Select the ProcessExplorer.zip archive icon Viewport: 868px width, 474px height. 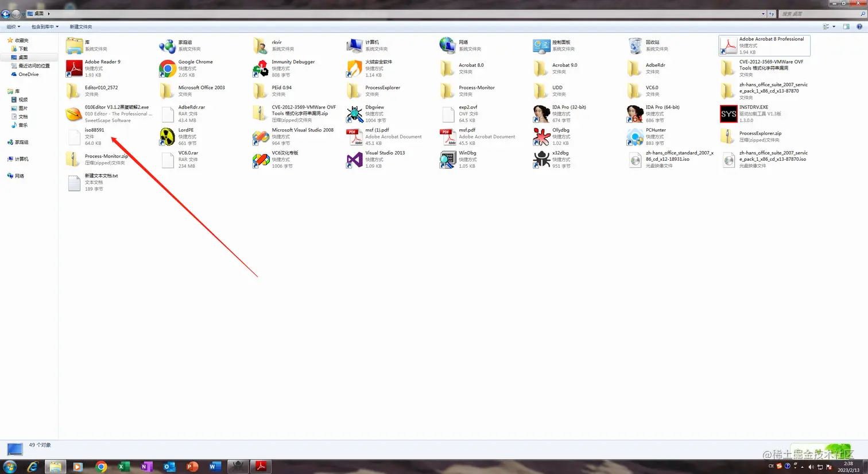click(728, 137)
